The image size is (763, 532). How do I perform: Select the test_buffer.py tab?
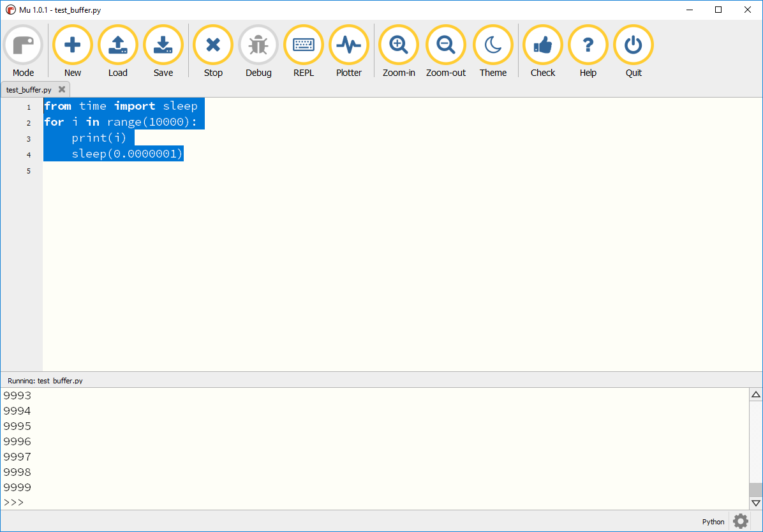click(x=29, y=89)
